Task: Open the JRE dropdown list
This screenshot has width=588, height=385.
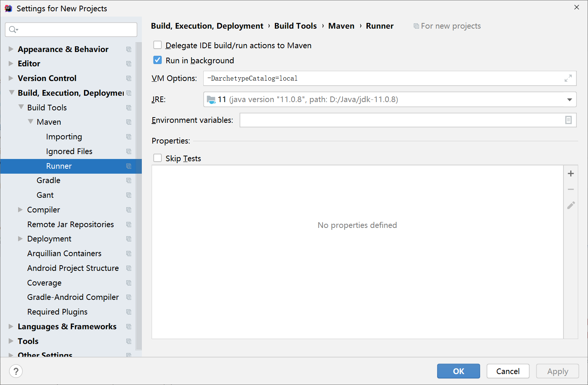Action: [x=569, y=99]
